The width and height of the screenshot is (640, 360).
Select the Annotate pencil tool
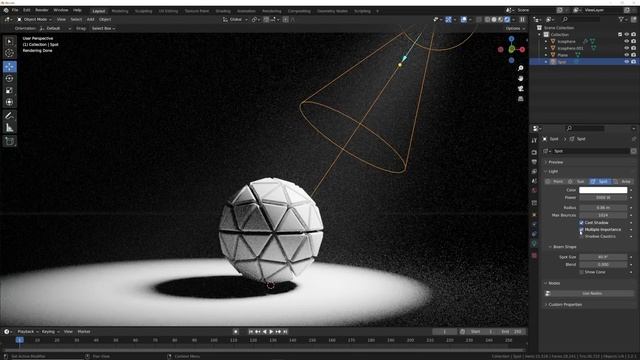(x=9, y=116)
